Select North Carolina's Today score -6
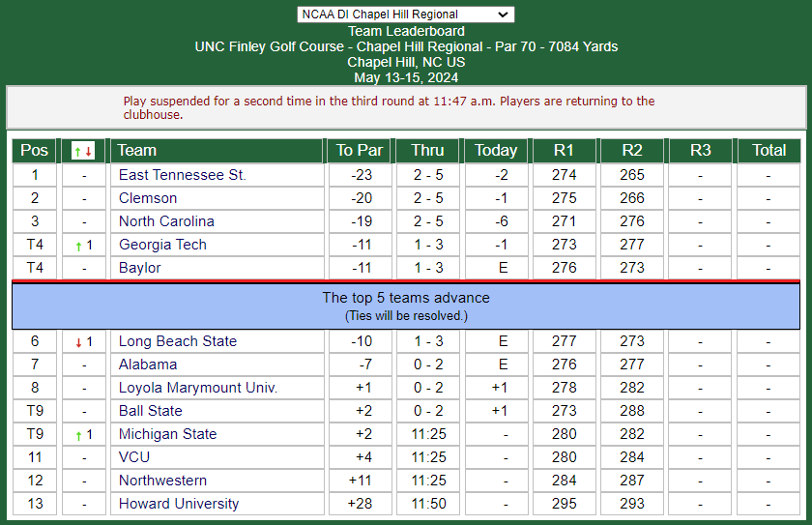The height and width of the screenshot is (525, 812). (x=502, y=221)
